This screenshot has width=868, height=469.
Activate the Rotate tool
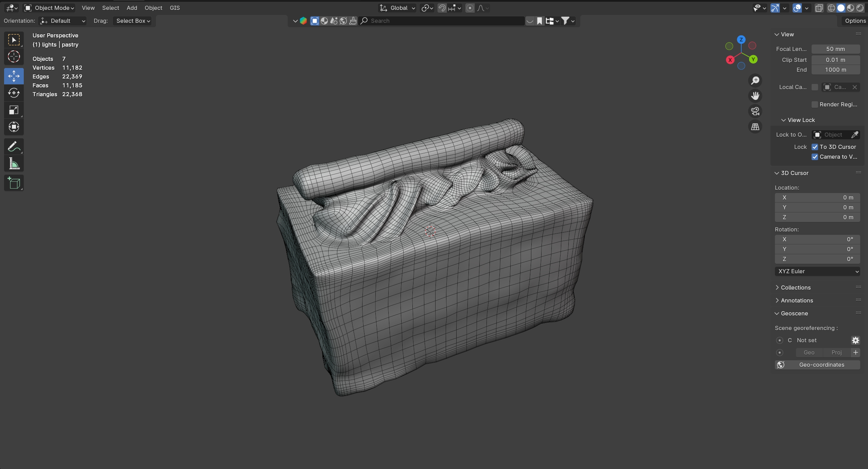tap(14, 93)
